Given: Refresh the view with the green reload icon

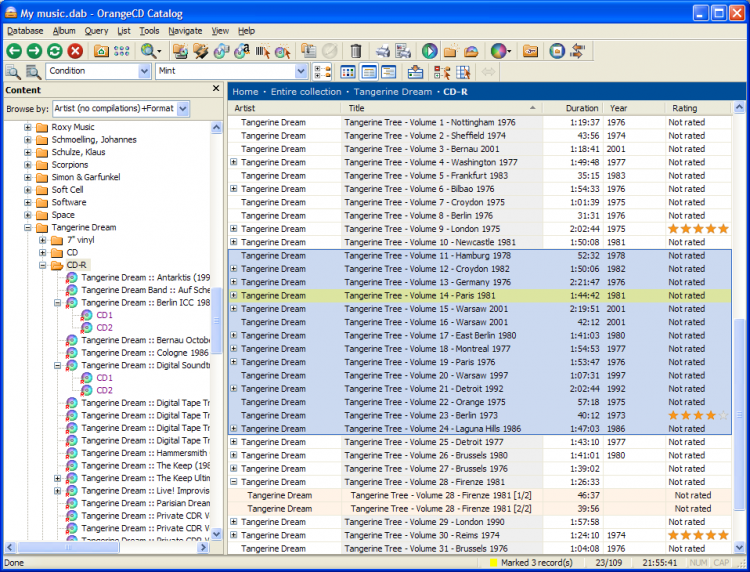Looking at the screenshot, I should pyautogui.click(x=55, y=51).
